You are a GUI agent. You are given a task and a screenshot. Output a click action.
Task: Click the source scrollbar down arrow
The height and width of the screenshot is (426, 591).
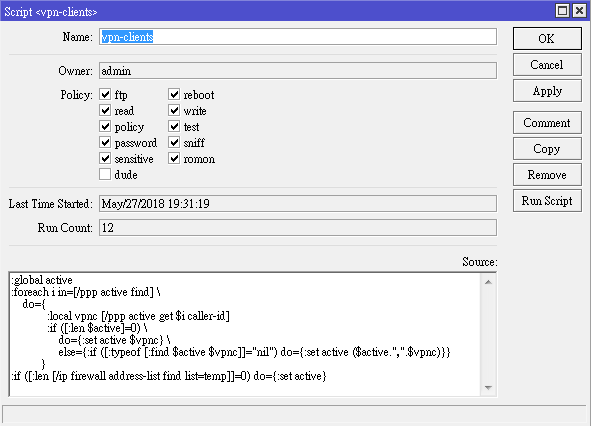488,388
